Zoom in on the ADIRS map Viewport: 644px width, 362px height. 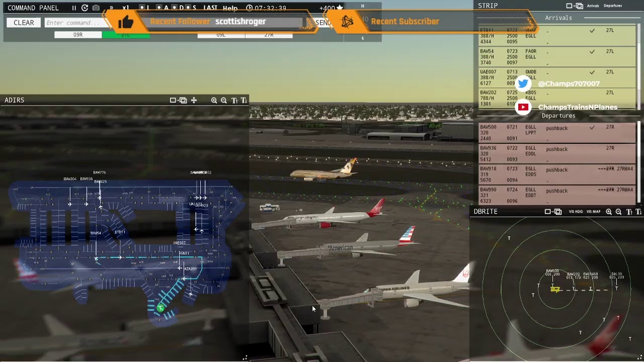coord(214,100)
